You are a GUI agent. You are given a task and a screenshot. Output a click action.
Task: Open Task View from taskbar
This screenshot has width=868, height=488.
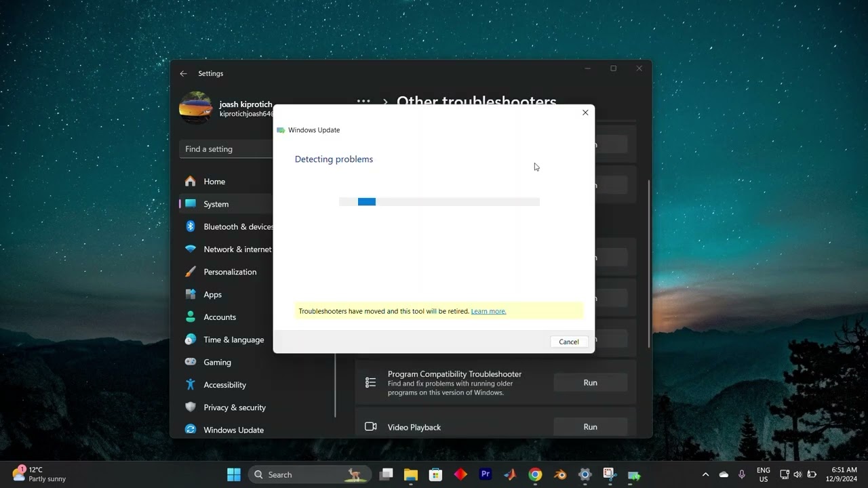click(386, 474)
